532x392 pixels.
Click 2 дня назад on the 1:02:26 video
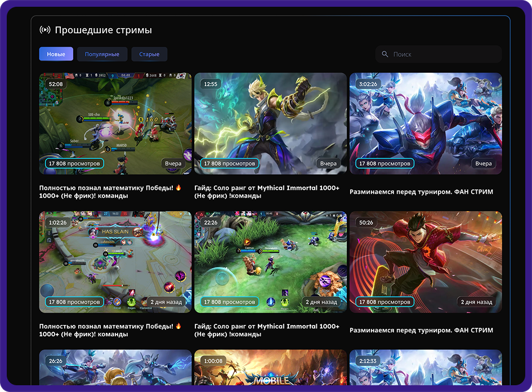pyautogui.click(x=166, y=302)
